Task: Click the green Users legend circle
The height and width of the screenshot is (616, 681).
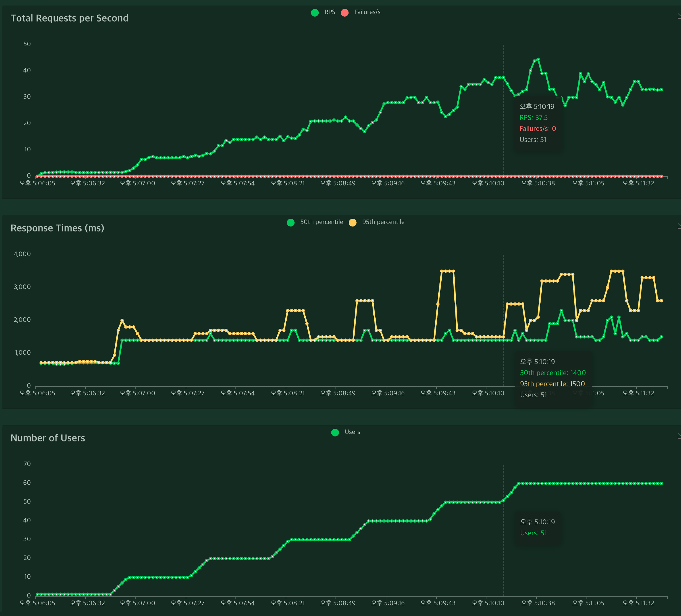Action: tap(335, 432)
